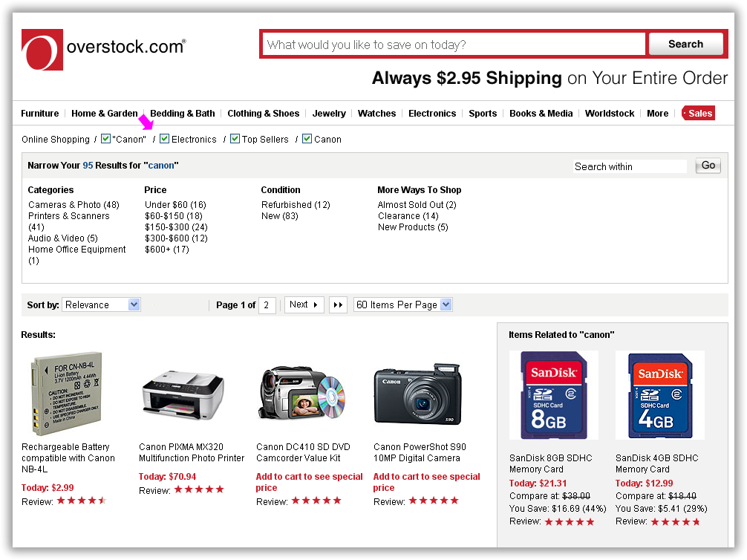Open the Electronics category in the navigation bar
This screenshot has height=560, width=747.
point(432,114)
